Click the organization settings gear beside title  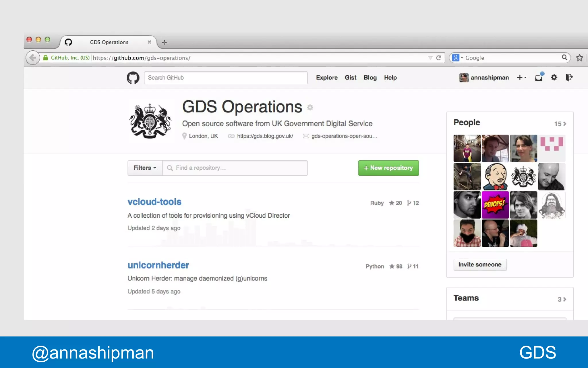[310, 108]
